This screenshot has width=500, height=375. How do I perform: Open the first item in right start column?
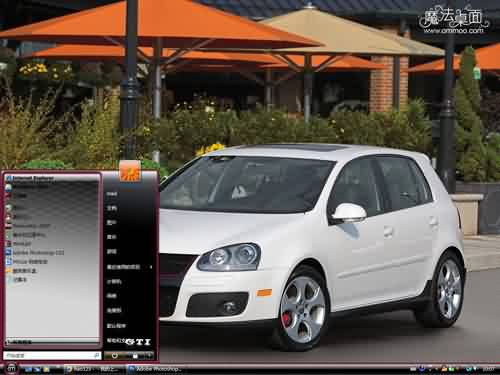tap(112, 194)
